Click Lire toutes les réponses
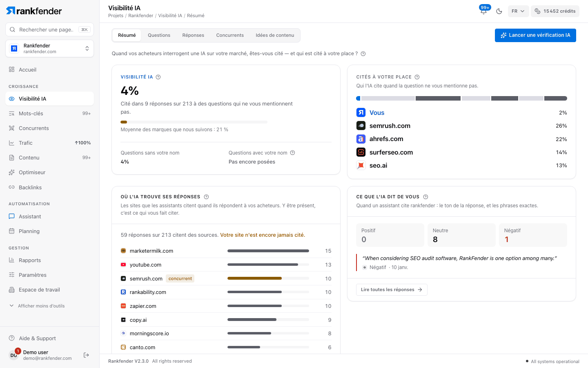This screenshot has width=588, height=368. pos(392,289)
